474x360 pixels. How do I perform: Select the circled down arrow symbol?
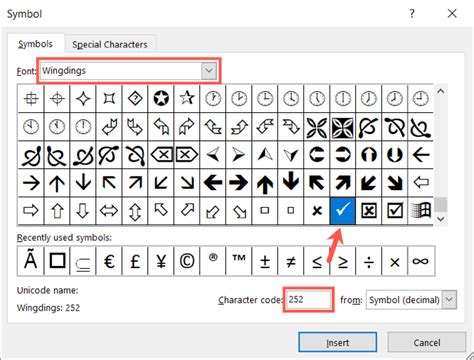pyautogui.click(x=395, y=155)
